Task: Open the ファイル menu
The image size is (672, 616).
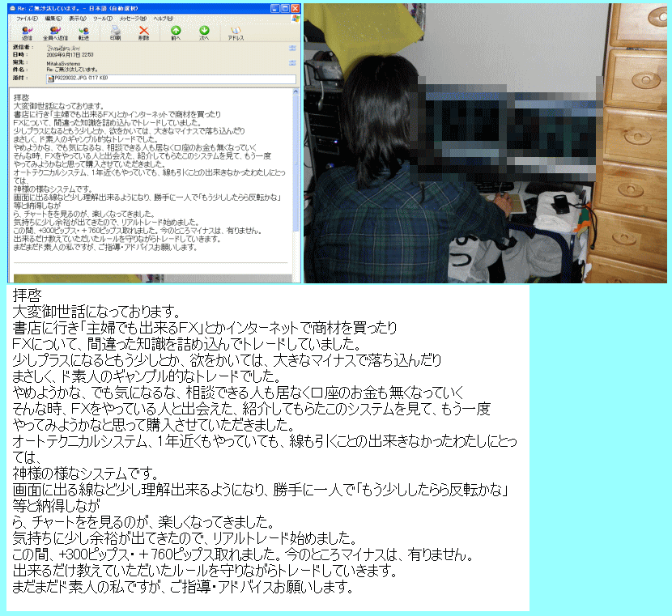Action: click(27, 19)
